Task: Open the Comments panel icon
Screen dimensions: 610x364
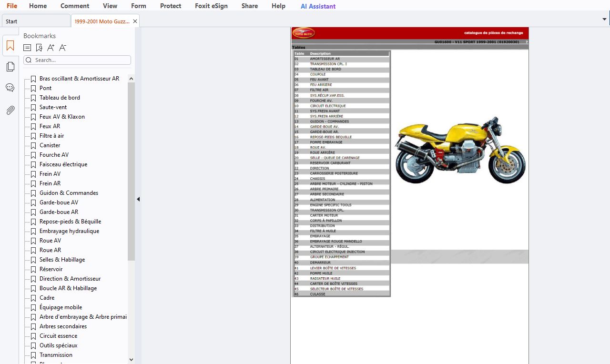Action: pos(10,88)
